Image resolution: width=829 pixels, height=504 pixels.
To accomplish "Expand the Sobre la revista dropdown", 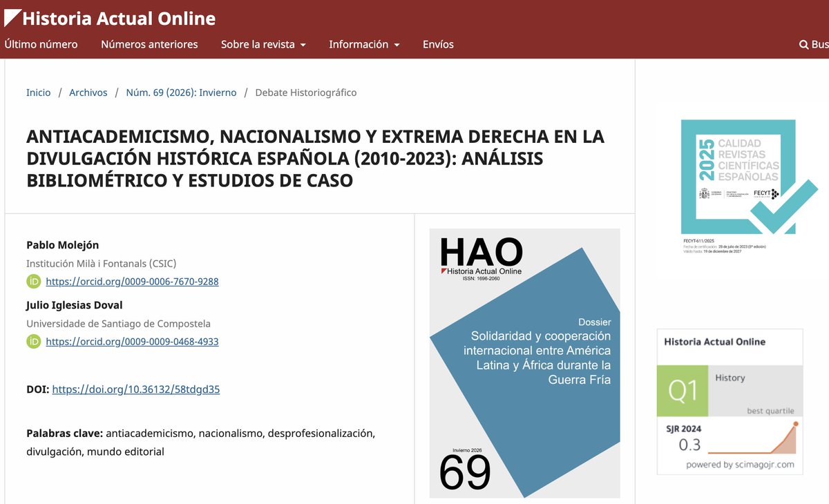I will point(263,44).
